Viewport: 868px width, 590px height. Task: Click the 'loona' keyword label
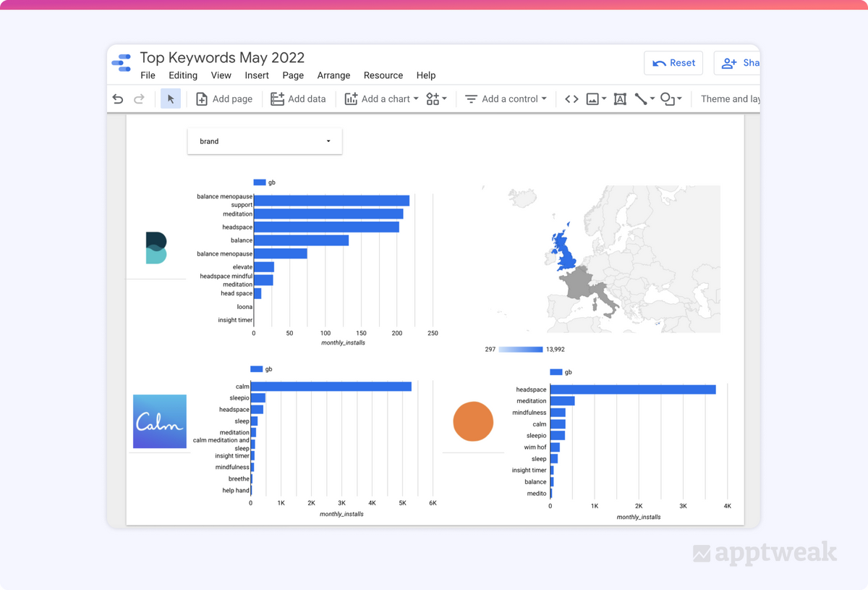pyautogui.click(x=244, y=307)
